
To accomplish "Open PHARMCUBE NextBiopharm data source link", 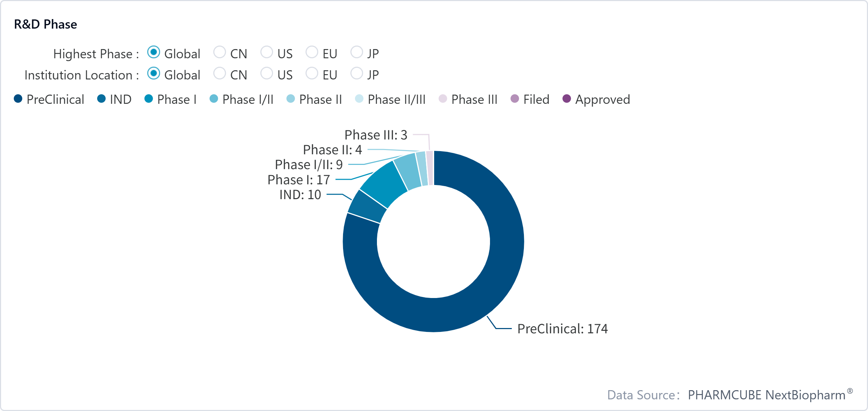I will (x=767, y=395).
